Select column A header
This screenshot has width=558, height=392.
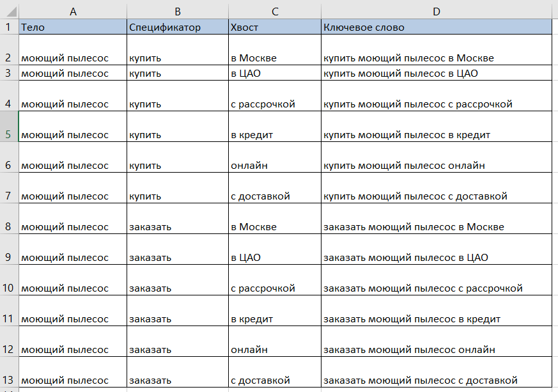tap(73, 12)
